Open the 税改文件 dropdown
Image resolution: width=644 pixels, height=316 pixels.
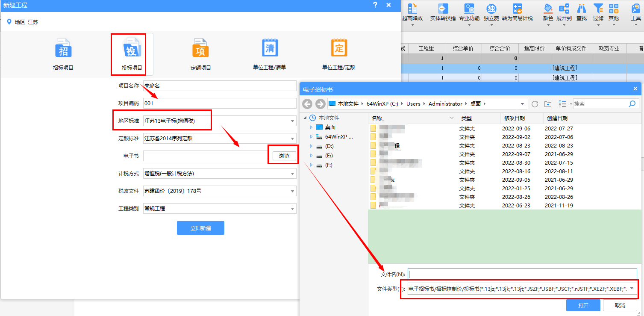click(293, 191)
